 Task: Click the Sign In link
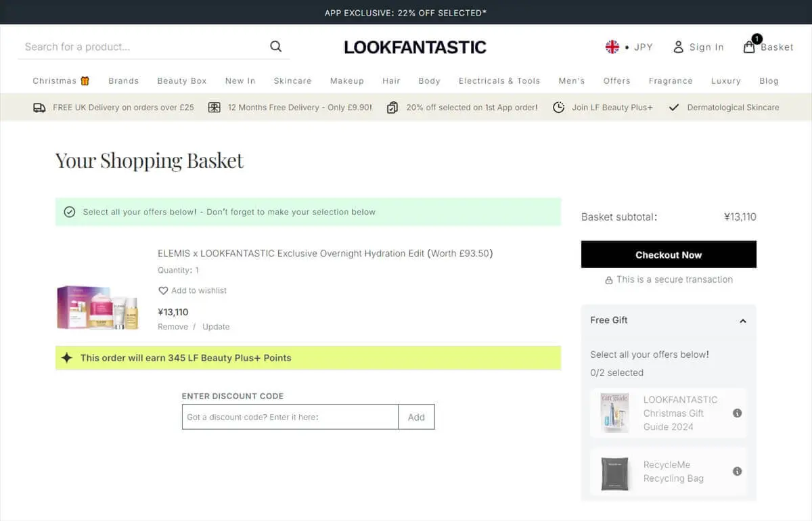tap(706, 47)
